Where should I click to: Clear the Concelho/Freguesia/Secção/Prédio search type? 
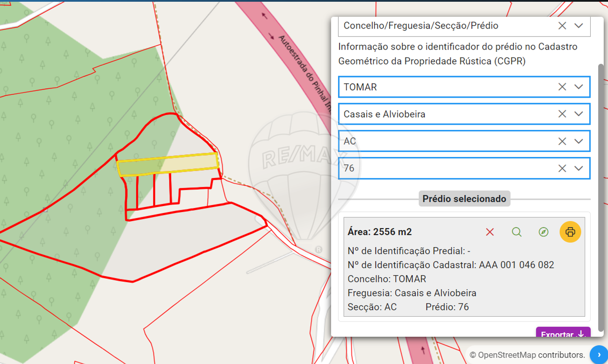[x=562, y=26]
